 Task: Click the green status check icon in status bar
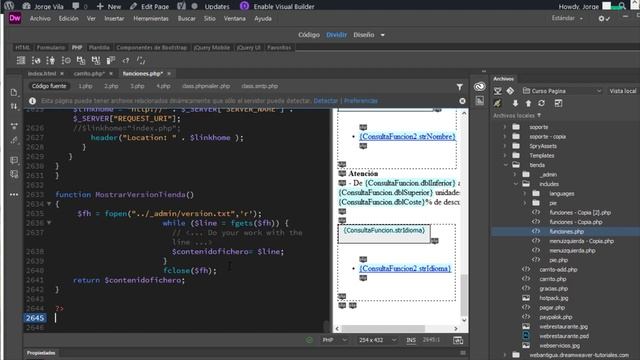click(309, 340)
